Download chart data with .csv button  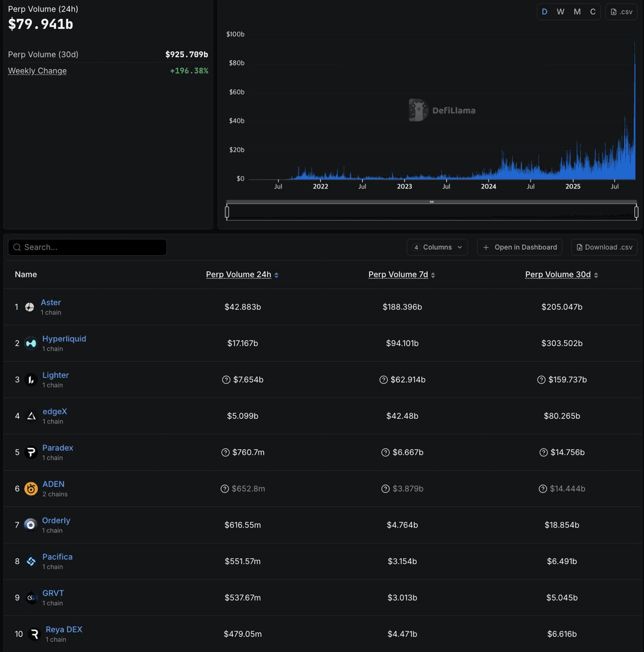coord(621,12)
